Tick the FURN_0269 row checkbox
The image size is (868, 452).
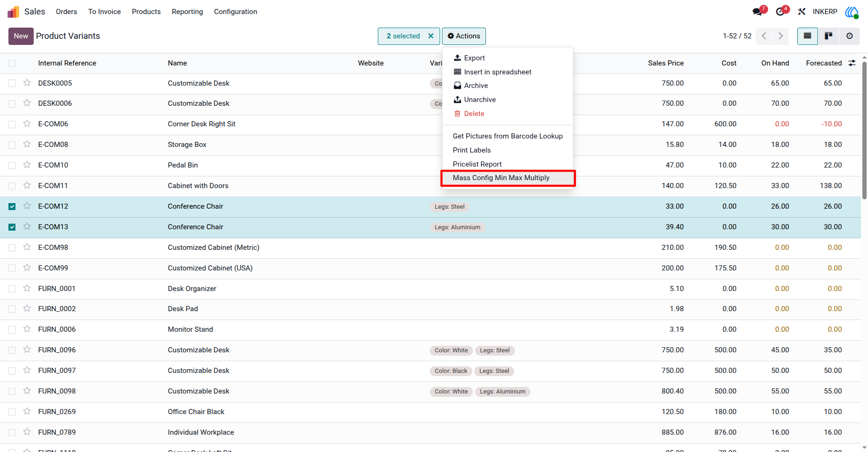[12, 412]
